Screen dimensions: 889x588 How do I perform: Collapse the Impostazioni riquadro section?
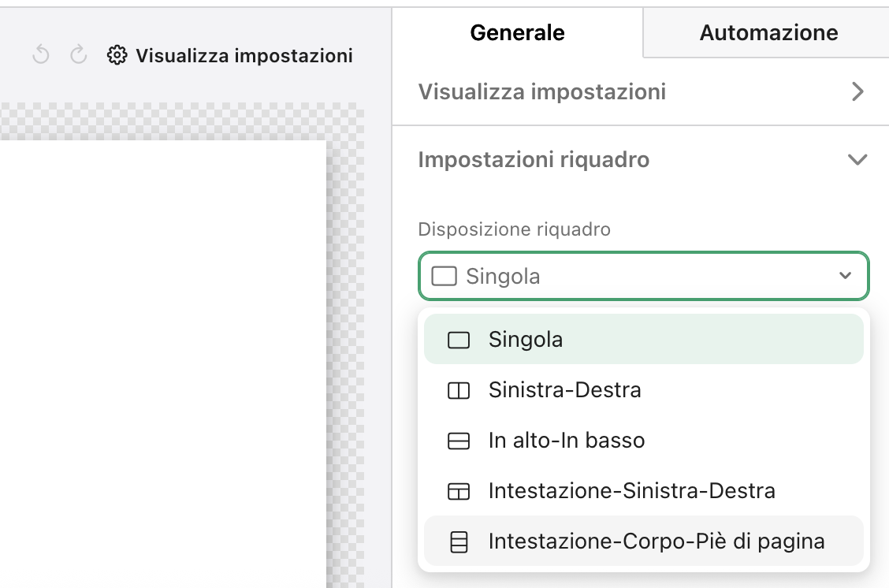click(857, 159)
